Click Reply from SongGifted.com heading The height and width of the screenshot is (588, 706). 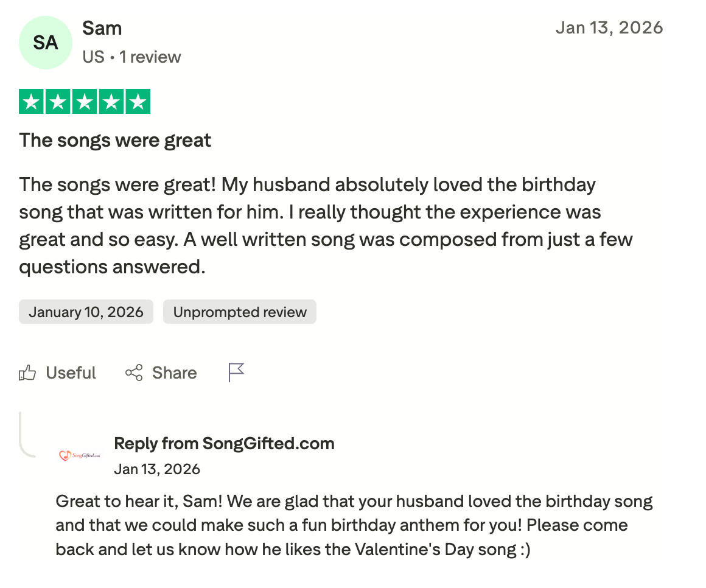[x=224, y=443]
